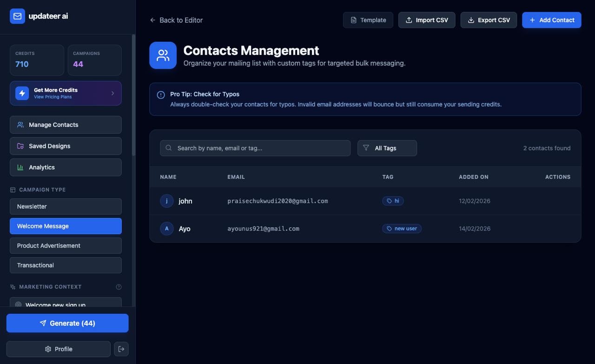Click the help icon next to Marketing Context

tap(119, 287)
